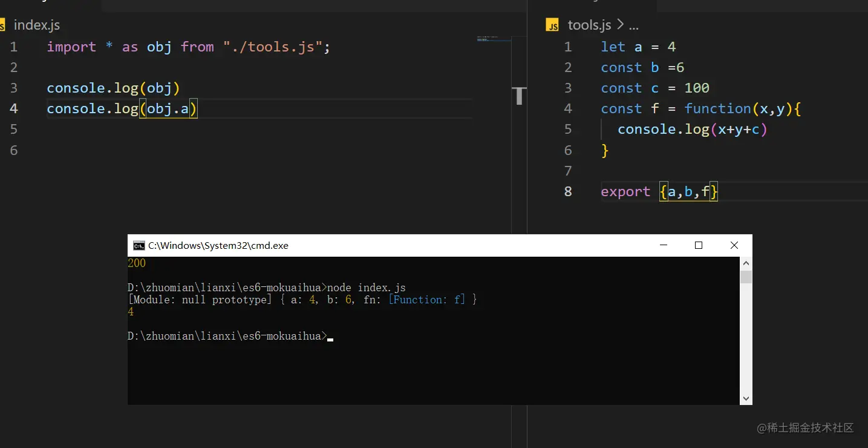The width and height of the screenshot is (868, 448).
Task: Click the 'import' keyword in index.js
Action: tap(71, 47)
